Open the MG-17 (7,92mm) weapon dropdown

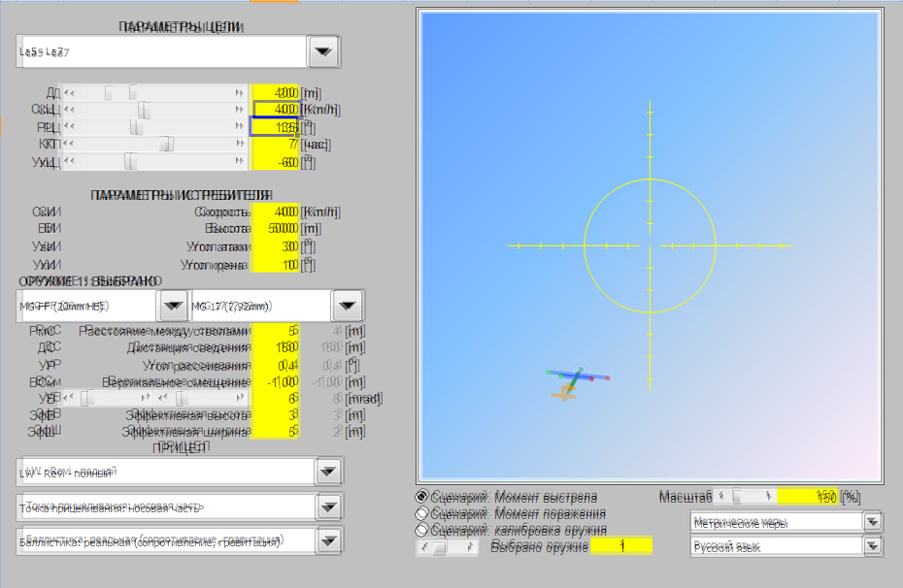[348, 306]
